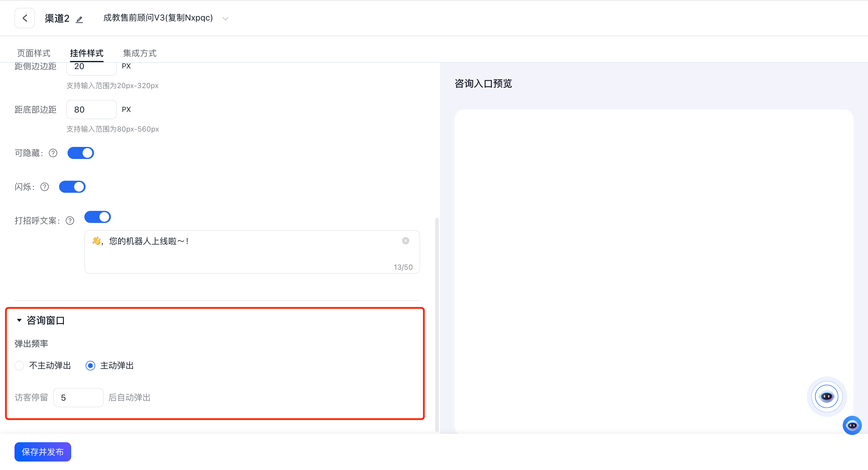Viewport: 868px width, 470px height.
Task: Click the large eye widget preview icon
Action: point(826,396)
